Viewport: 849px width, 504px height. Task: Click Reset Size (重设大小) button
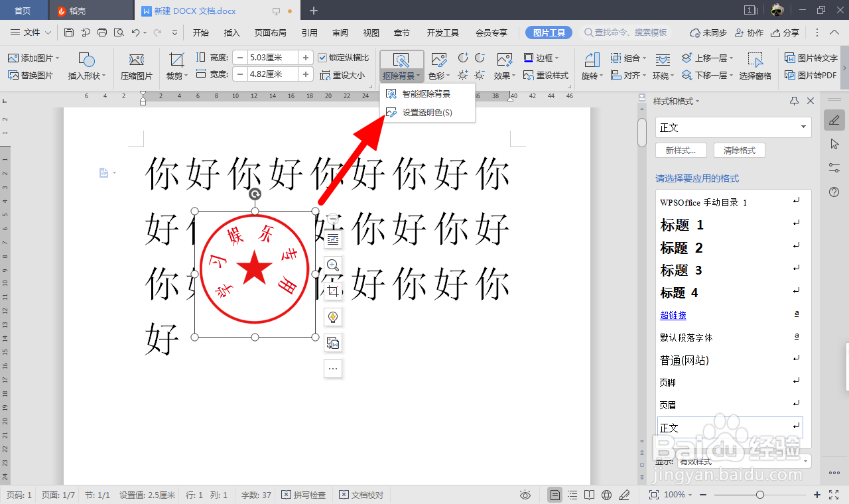(x=342, y=76)
